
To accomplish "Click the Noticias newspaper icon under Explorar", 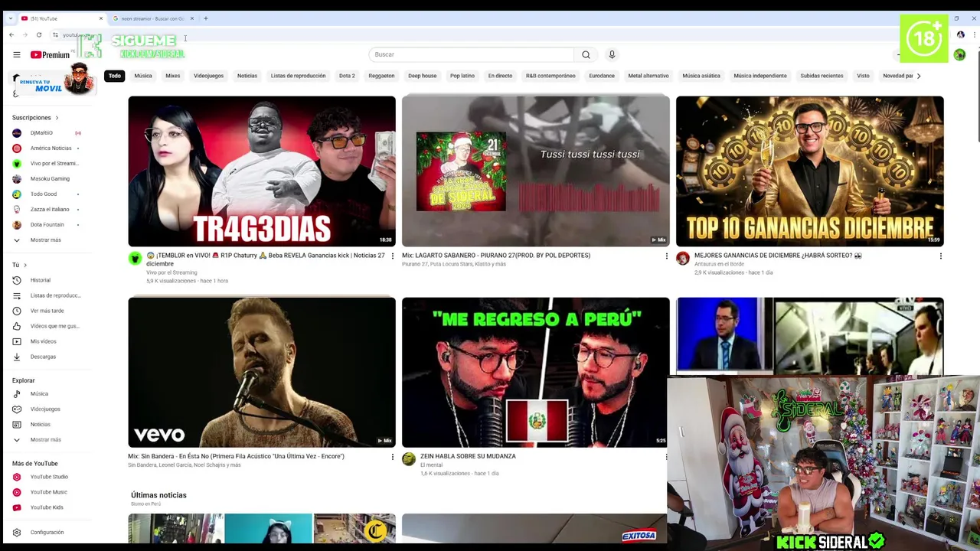I will pyautogui.click(x=17, y=425).
